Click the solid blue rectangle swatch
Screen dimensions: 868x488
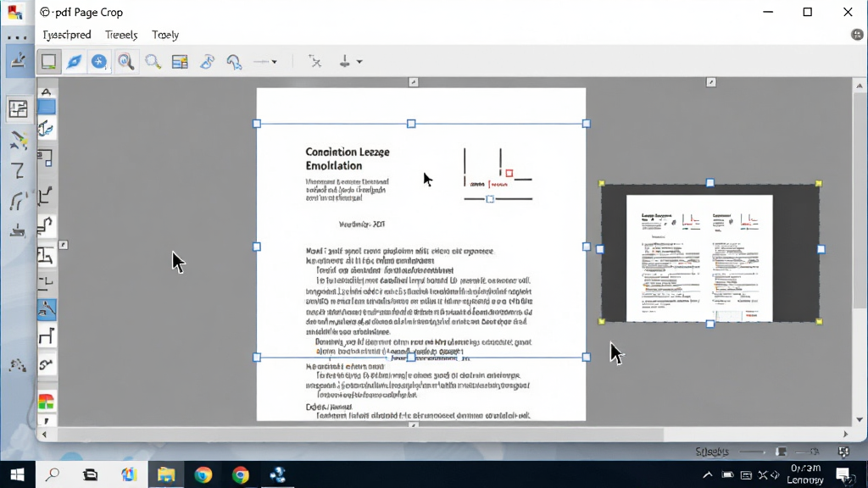point(47,106)
